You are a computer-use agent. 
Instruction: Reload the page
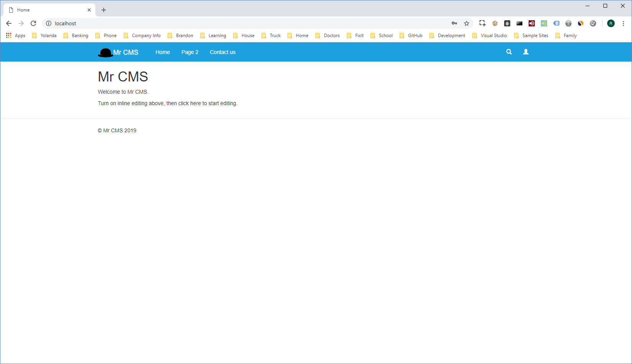[33, 23]
